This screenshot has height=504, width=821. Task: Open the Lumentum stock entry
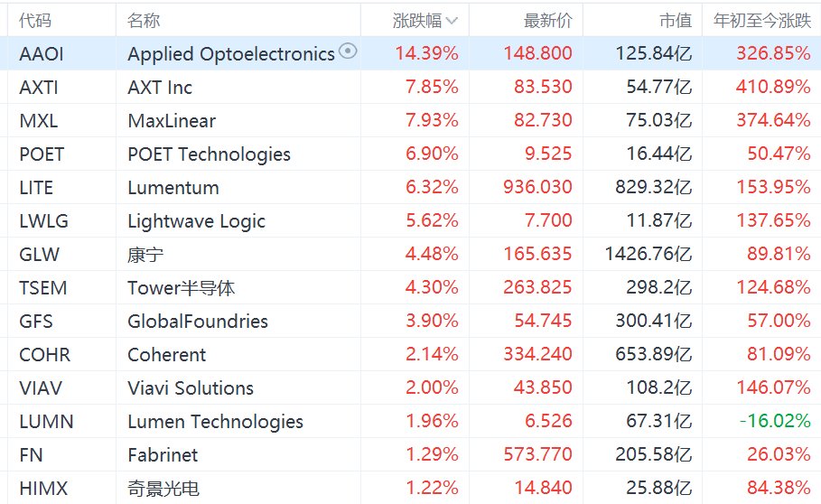coord(410,187)
